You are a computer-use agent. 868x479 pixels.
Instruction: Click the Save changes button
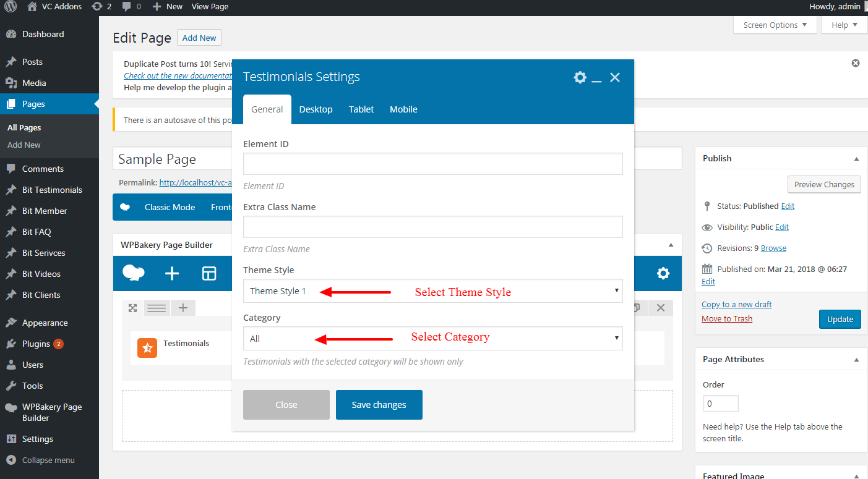(379, 405)
